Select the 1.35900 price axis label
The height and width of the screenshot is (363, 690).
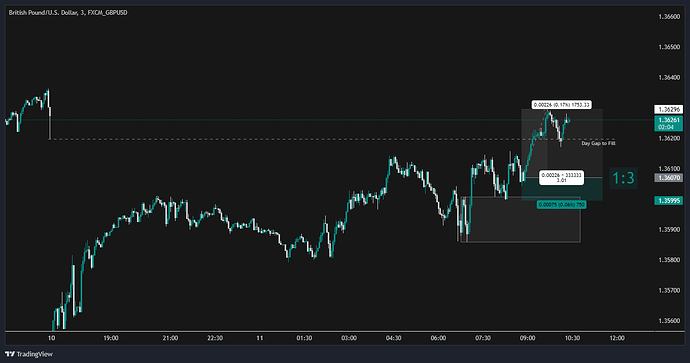pyautogui.click(x=669, y=230)
